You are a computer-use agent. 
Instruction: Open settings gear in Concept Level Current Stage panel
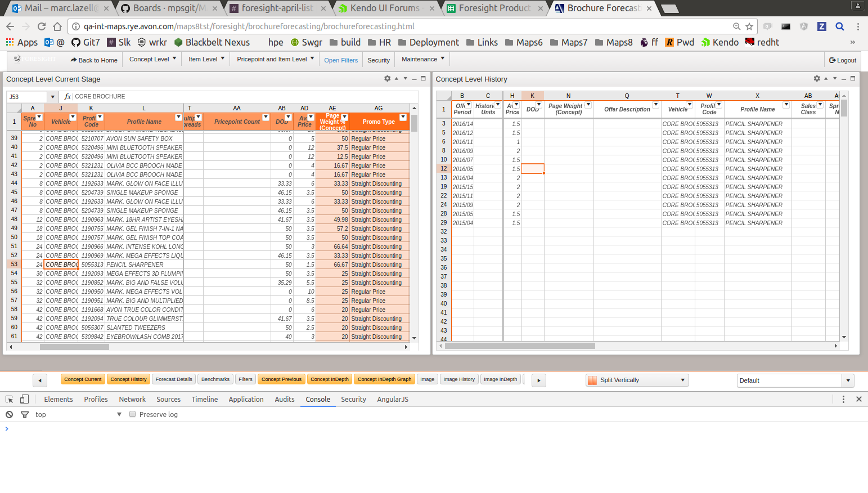point(387,79)
